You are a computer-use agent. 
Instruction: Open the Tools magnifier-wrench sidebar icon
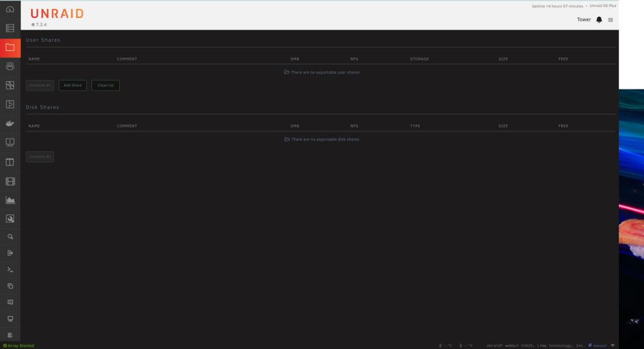(10, 219)
